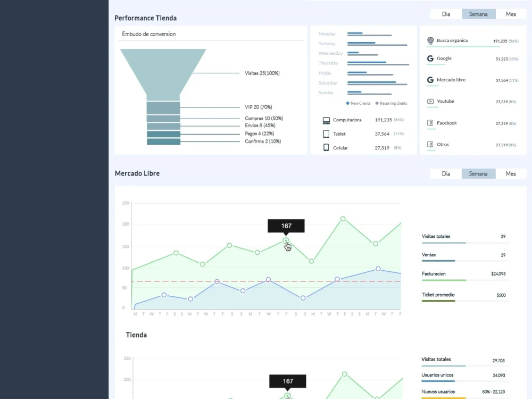Select the Tablet device icon
The height and width of the screenshot is (399, 532).
click(326, 134)
